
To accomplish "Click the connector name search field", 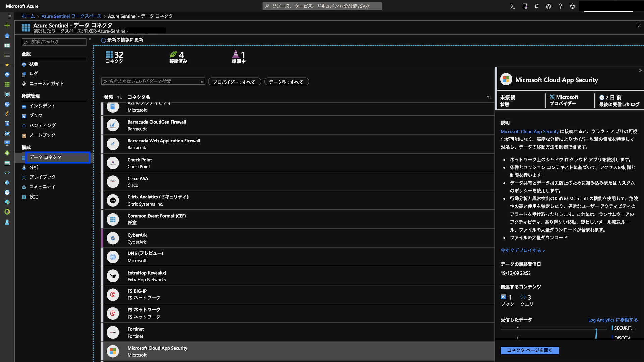I will (153, 81).
